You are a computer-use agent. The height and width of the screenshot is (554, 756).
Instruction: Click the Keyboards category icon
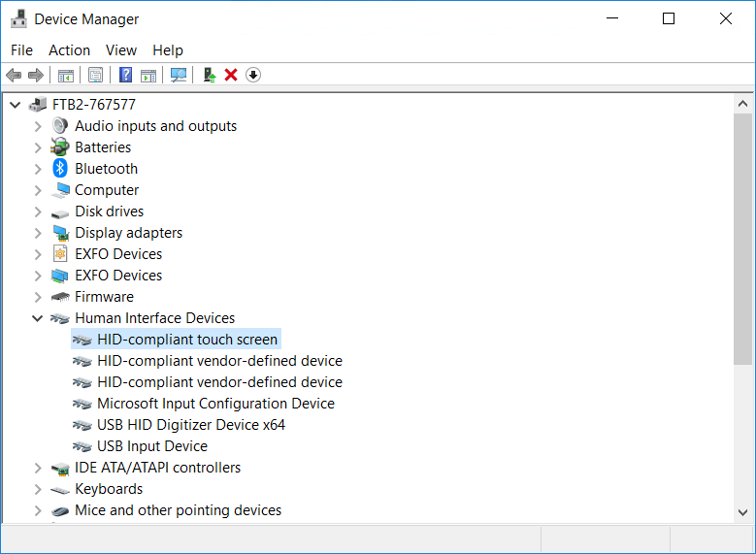[x=60, y=490]
